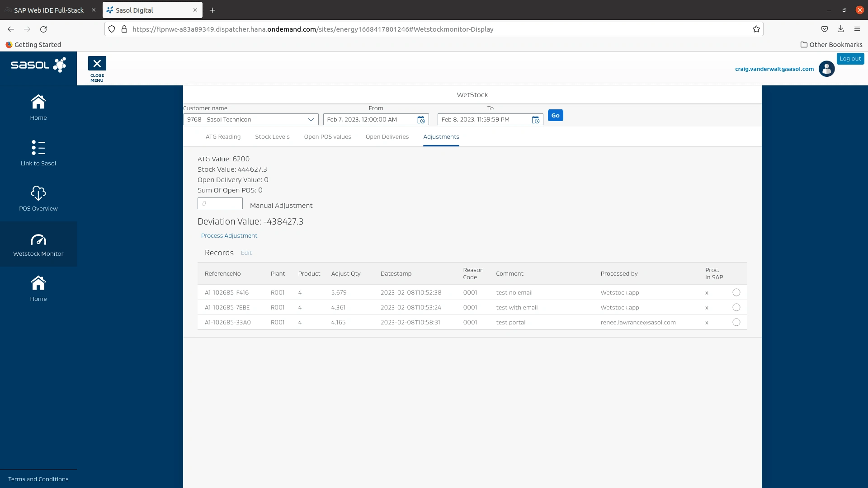Select radio button for A1-102685-F416 record

tap(736, 292)
